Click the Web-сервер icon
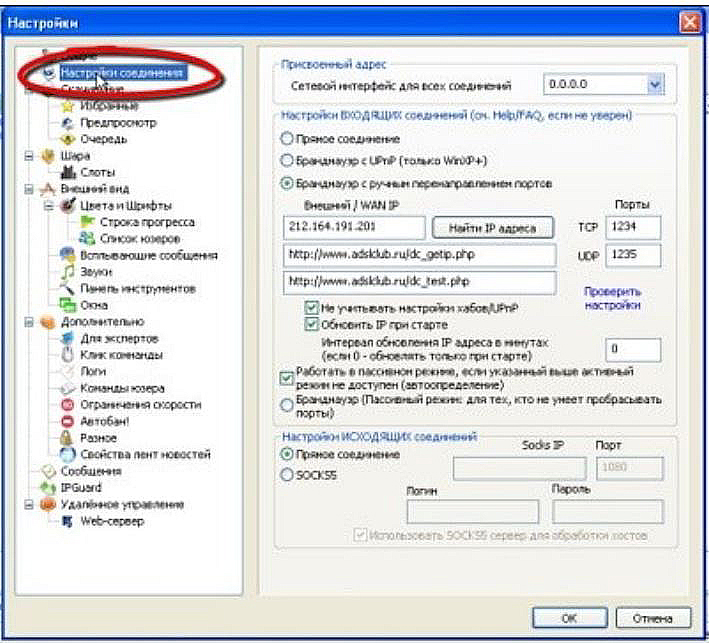 [x=69, y=521]
